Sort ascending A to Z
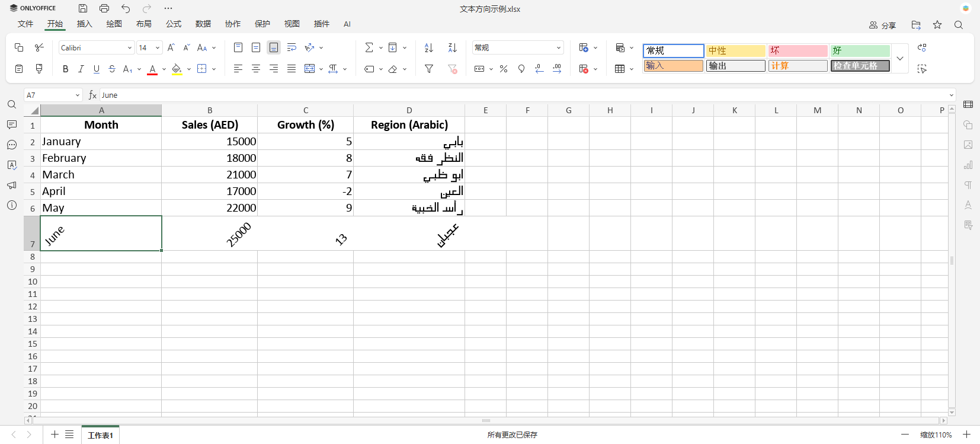The image size is (980, 444). (x=429, y=47)
